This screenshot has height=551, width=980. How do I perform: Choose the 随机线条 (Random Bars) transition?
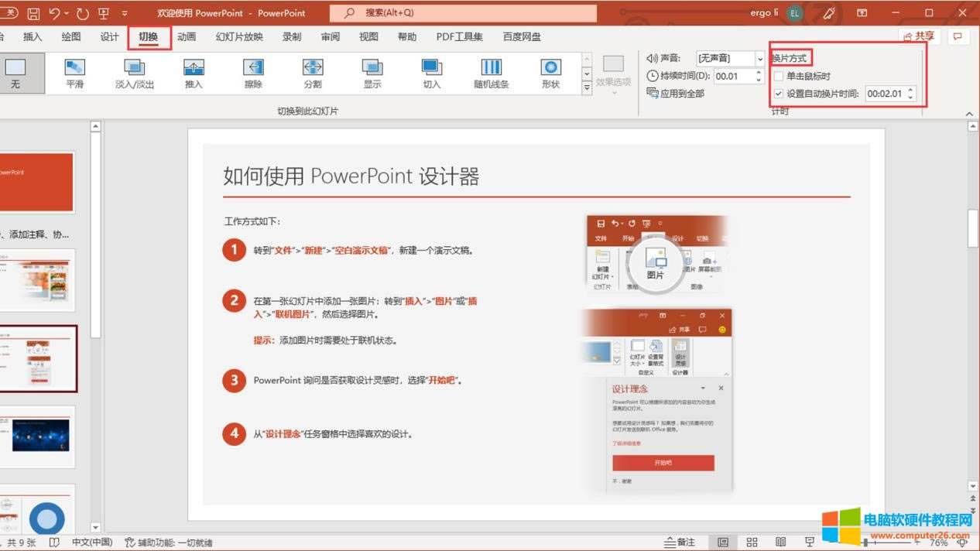click(x=491, y=74)
